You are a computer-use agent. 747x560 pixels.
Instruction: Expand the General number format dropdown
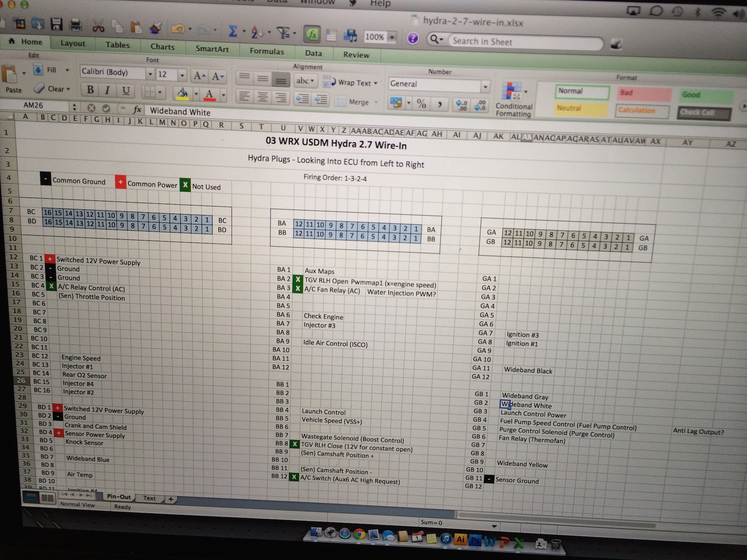(485, 87)
